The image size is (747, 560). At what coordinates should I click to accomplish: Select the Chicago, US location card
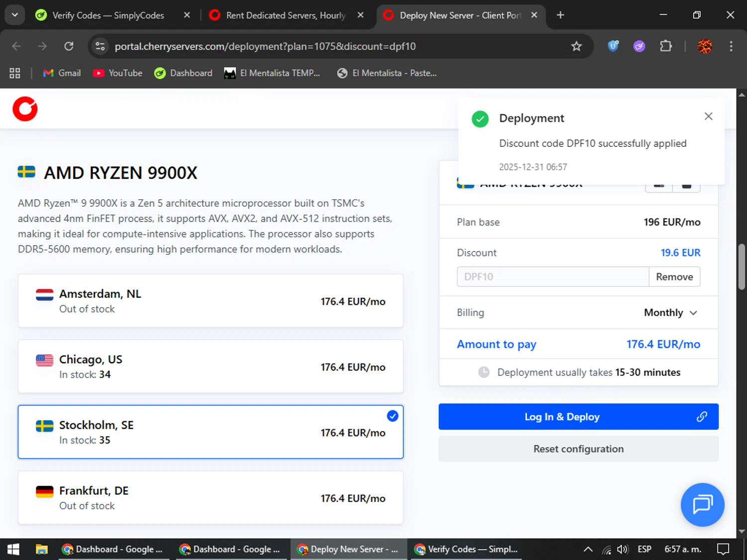[x=211, y=366]
